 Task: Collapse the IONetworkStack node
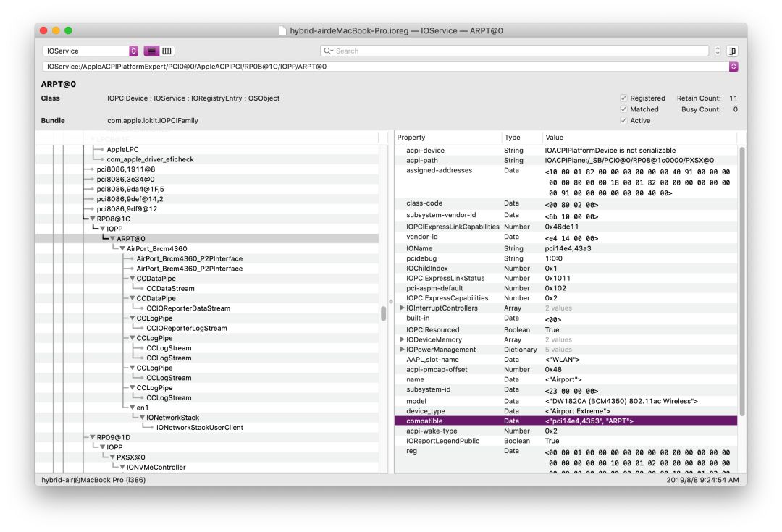pos(142,418)
